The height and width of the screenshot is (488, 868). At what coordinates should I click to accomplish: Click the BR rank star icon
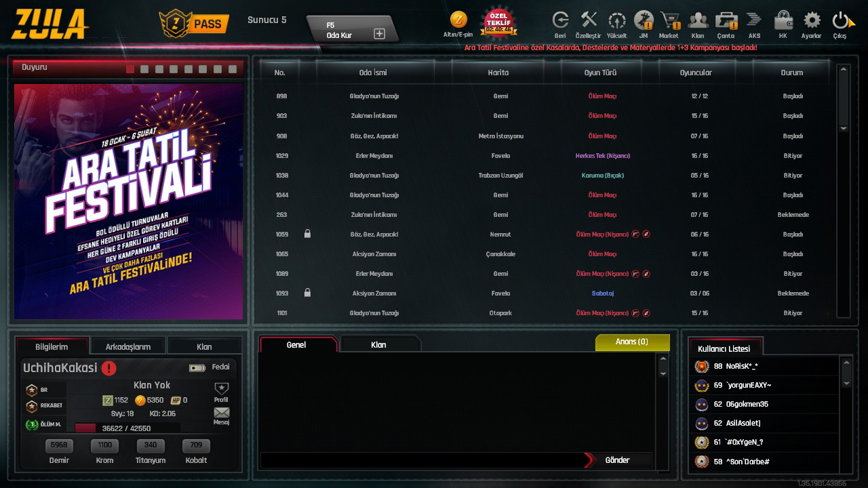(x=31, y=390)
